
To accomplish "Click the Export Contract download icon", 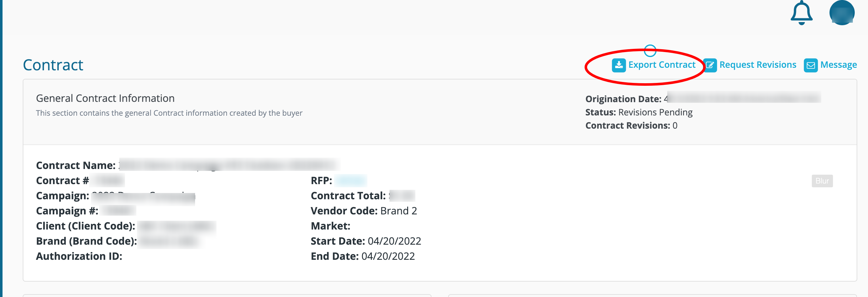I will click(x=619, y=65).
